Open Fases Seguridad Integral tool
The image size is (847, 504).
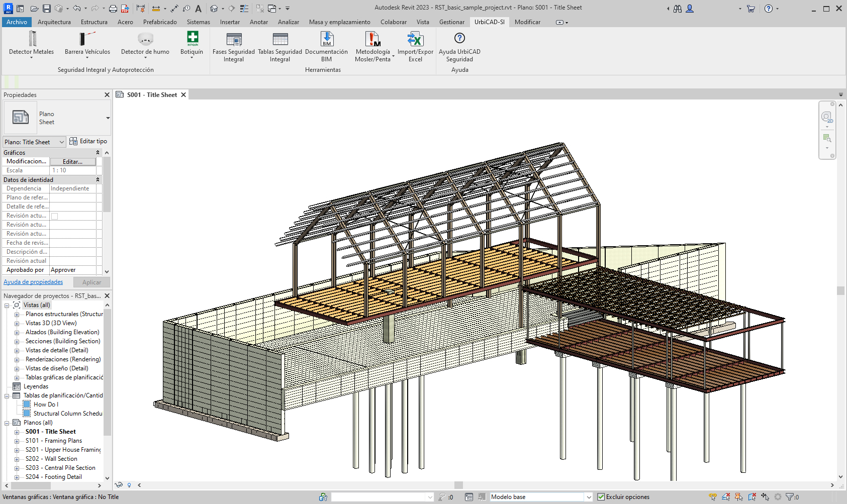234,39
